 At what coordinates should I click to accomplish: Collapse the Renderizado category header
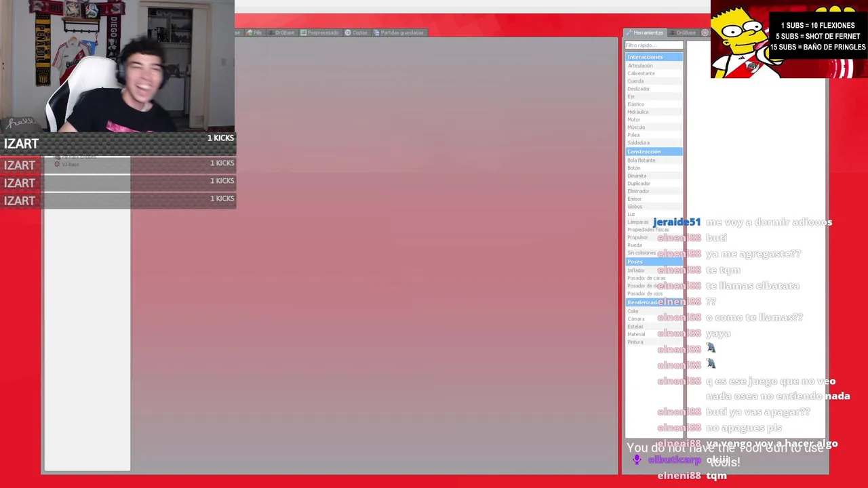click(654, 302)
